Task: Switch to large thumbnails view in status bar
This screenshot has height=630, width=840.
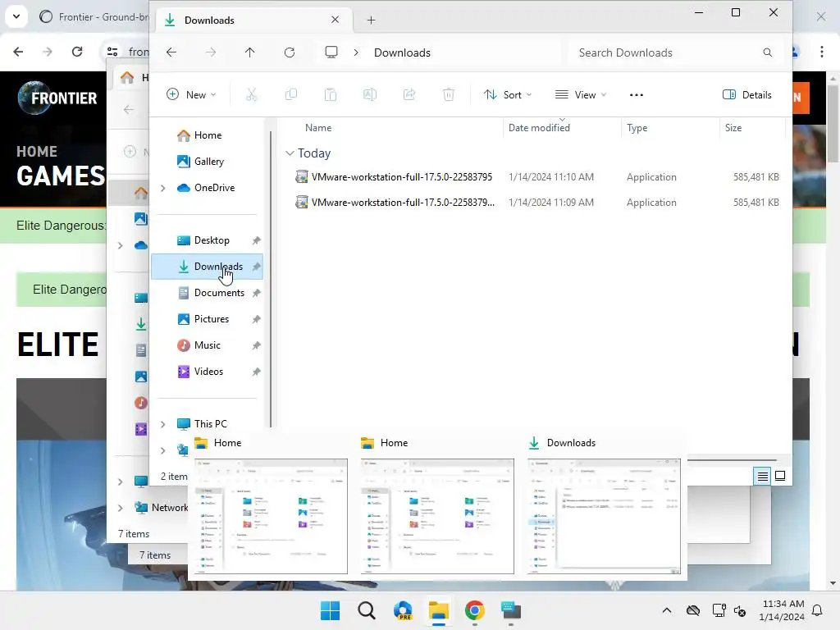Action: point(781,476)
